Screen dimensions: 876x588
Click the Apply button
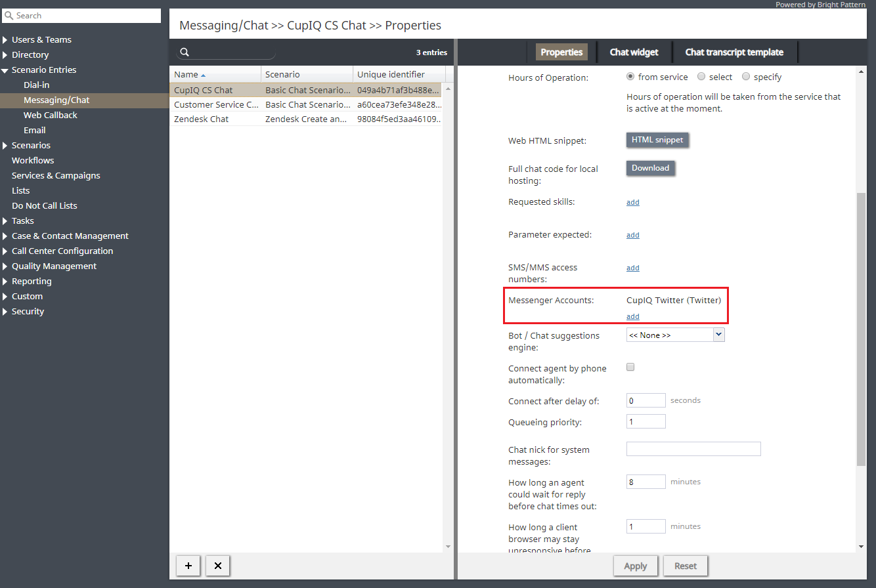point(635,566)
